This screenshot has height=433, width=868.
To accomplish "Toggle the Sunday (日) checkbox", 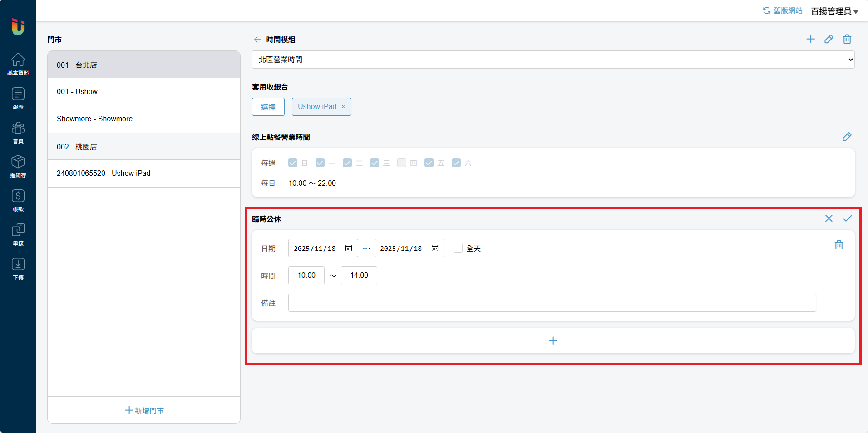I will [x=293, y=163].
